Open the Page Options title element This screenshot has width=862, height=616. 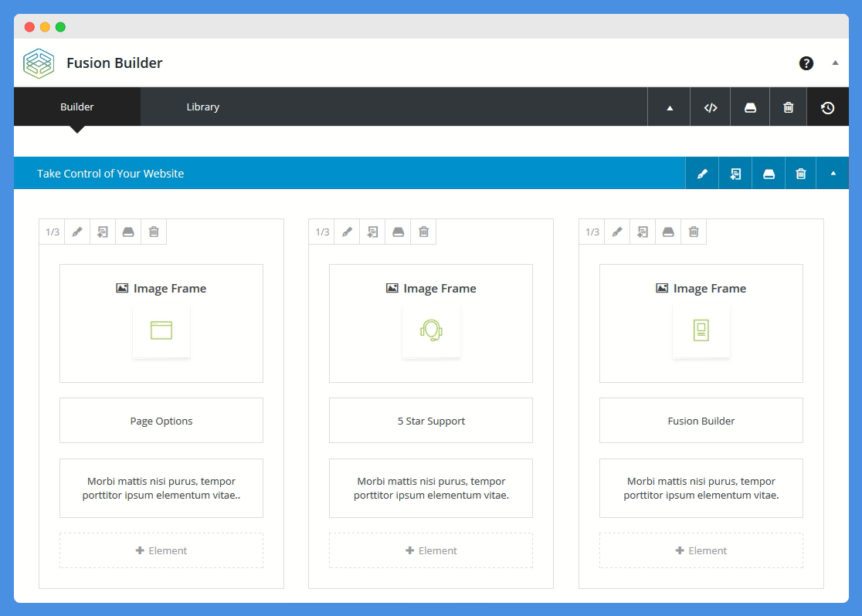coord(161,421)
